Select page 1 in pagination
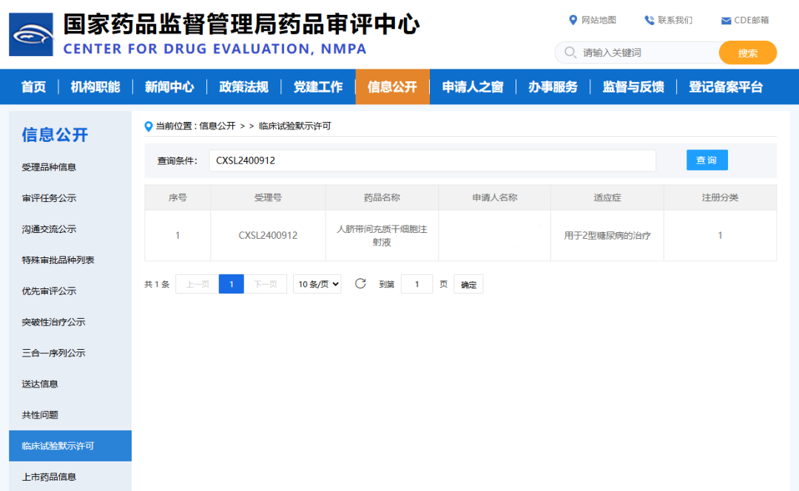This screenshot has height=491, width=799. 231,284
